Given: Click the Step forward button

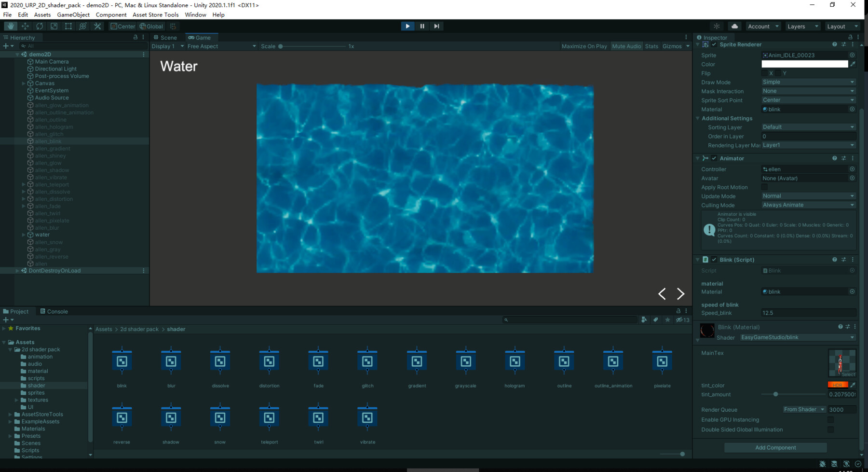Looking at the screenshot, I should (x=436, y=26).
